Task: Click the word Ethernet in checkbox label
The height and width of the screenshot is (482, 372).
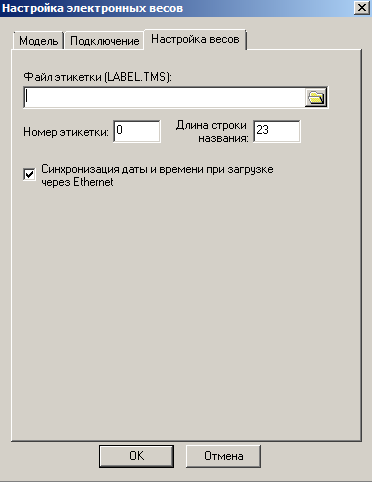Action: coord(93,182)
